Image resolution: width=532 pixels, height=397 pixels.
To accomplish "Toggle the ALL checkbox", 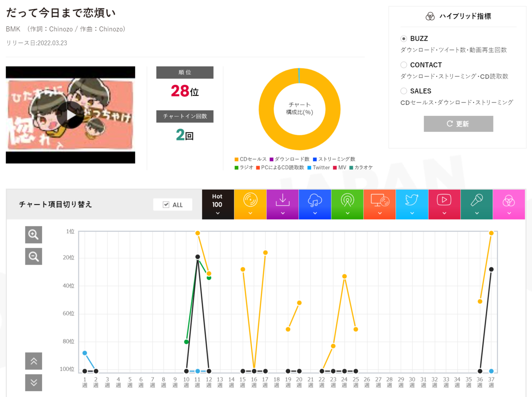I will pyautogui.click(x=166, y=204).
